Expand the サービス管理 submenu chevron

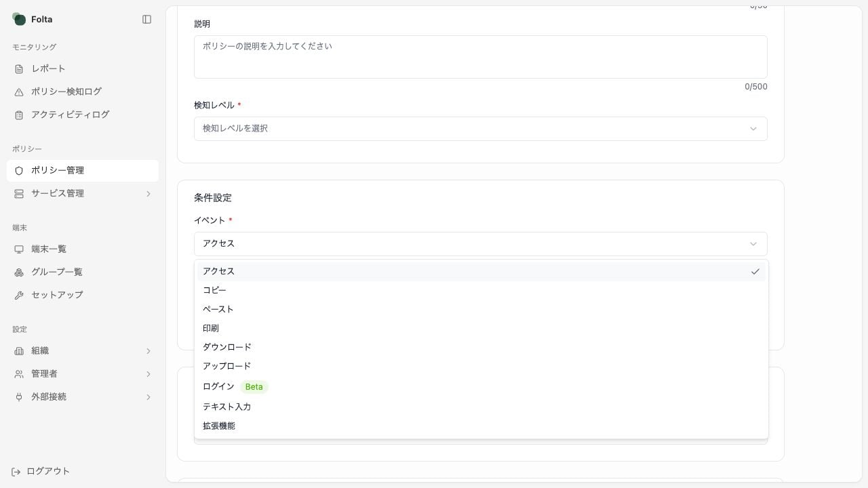148,194
